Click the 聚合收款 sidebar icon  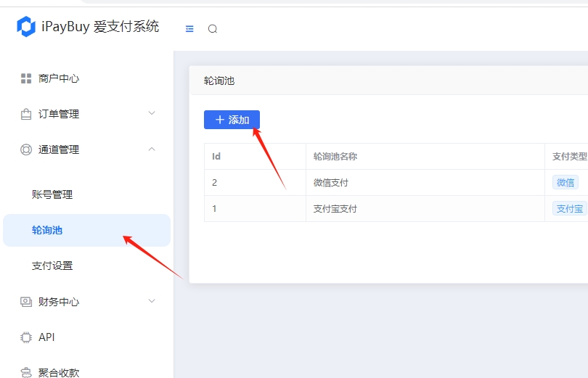(x=26, y=372)
